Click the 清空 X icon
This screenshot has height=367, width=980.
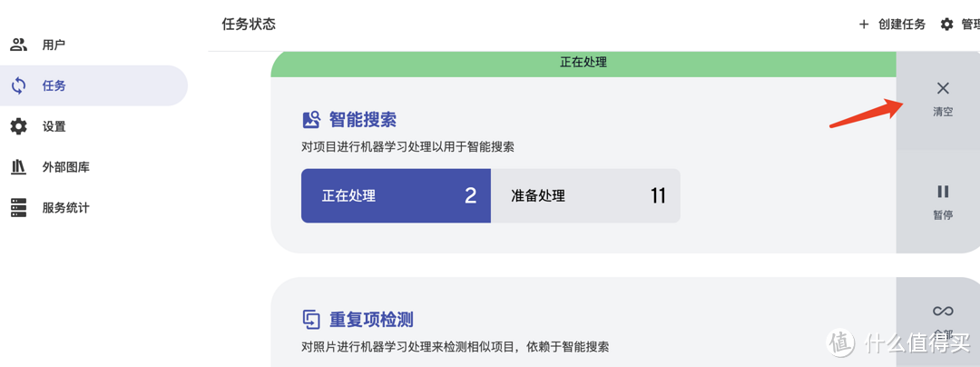(x=943, y=88)
